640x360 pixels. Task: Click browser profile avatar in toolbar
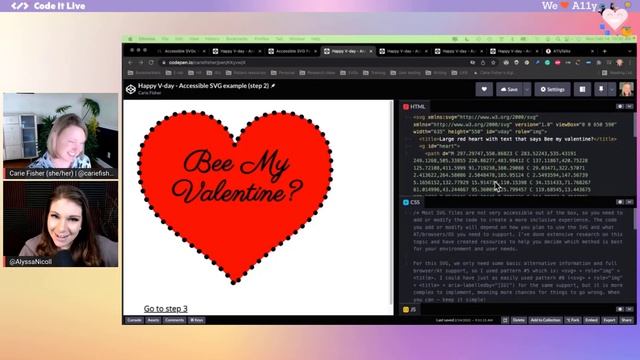[620, 62]
